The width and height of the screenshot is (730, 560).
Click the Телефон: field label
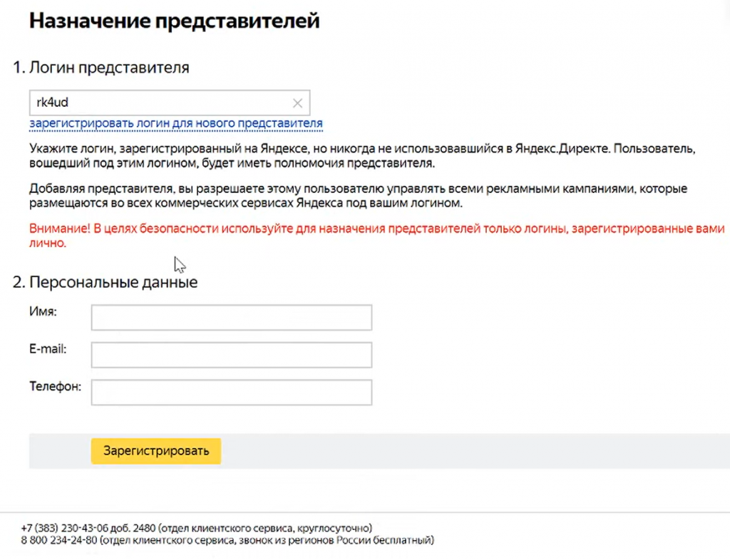click(56, 386)
